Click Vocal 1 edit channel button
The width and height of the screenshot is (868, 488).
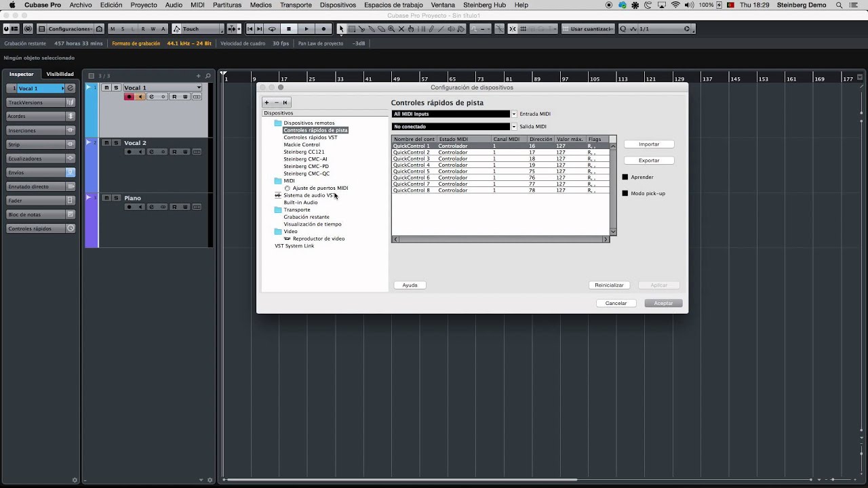[x=151, y=97]
